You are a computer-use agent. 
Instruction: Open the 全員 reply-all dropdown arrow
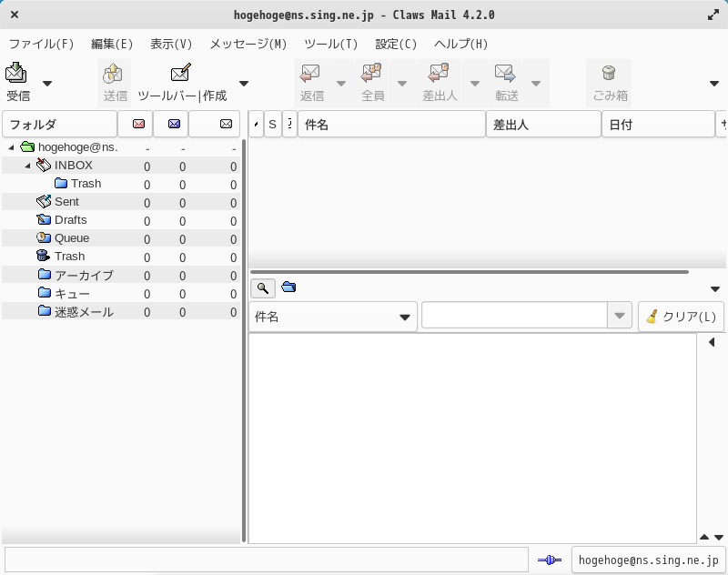(402, 84)
